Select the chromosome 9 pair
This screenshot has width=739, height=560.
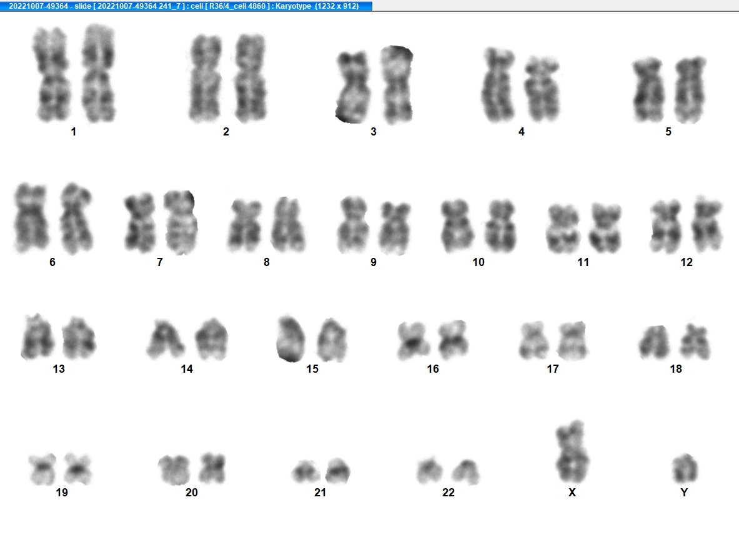point(374,225)
